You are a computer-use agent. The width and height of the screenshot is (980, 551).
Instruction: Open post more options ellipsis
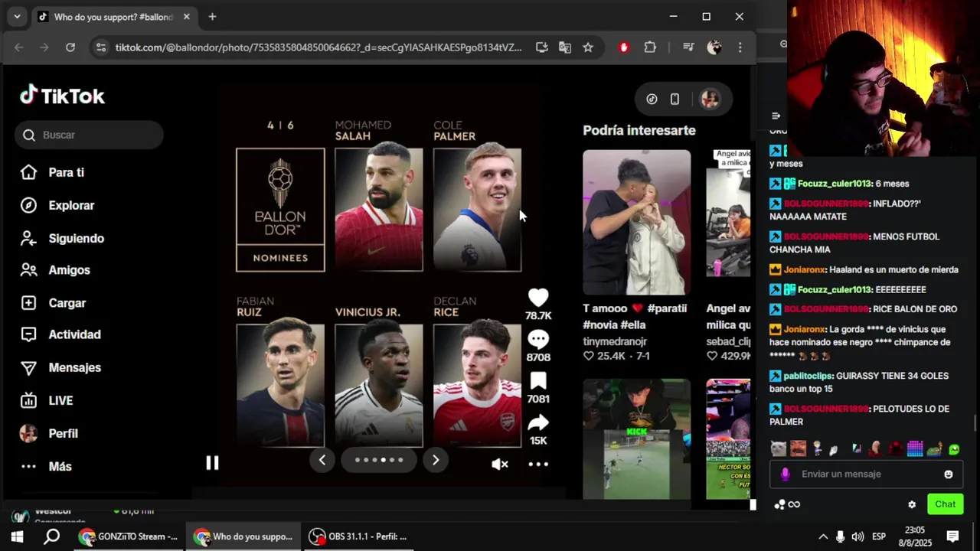point(538,464)
